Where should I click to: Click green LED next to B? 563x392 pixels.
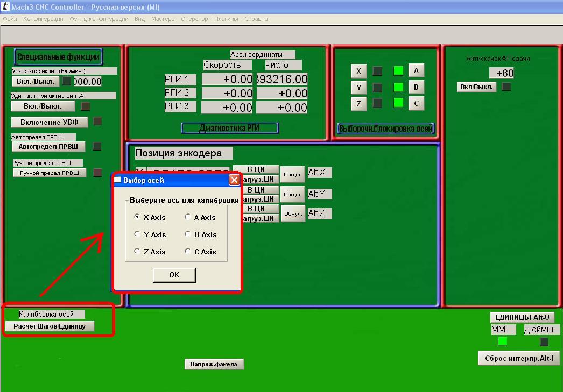(398, 87)
